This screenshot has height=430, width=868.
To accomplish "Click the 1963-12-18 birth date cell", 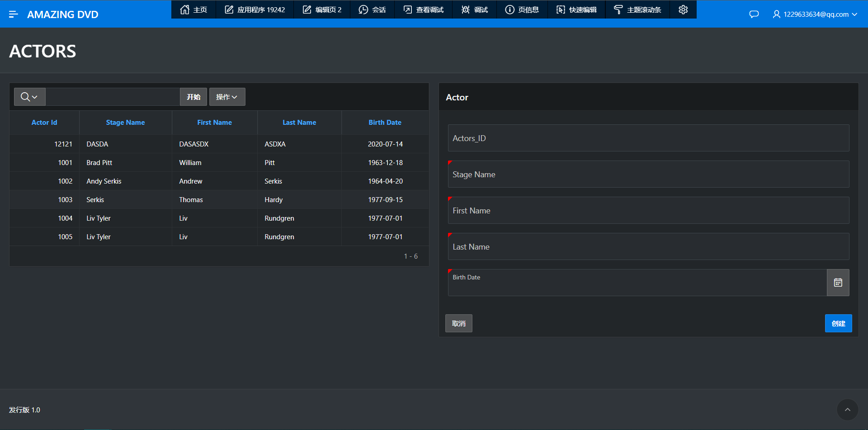I will point(385,163).
